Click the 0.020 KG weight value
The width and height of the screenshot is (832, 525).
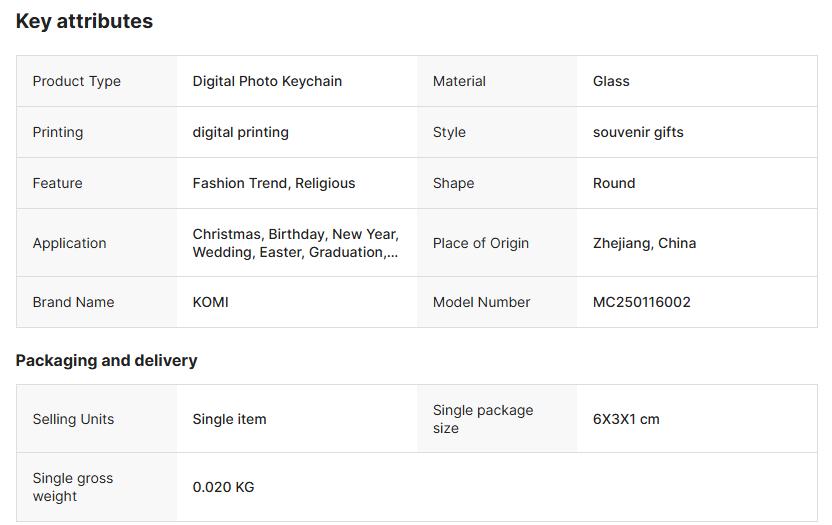click(223, 487)
